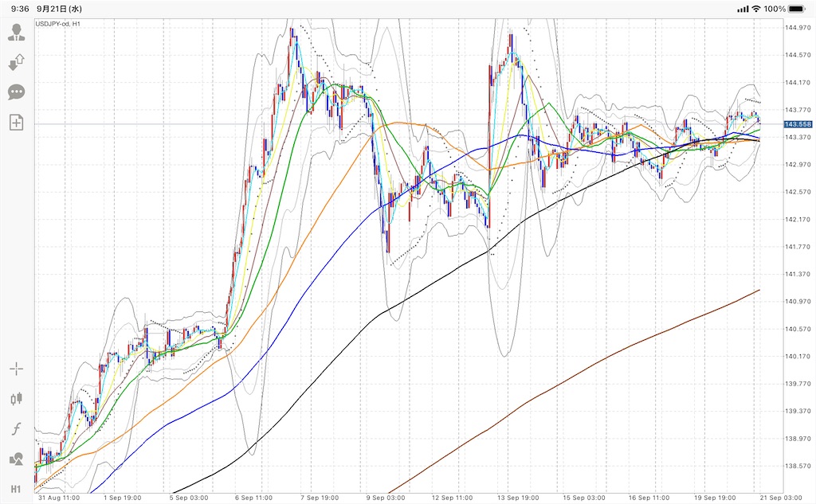
Task: Select the 5 Sep 03:00 time label
Action: tap(188, 498)
